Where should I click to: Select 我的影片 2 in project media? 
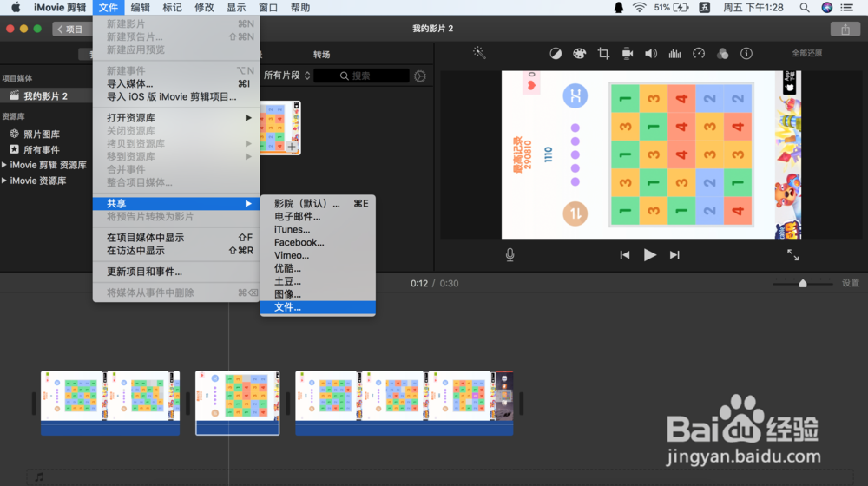click(x=45, y=95)
